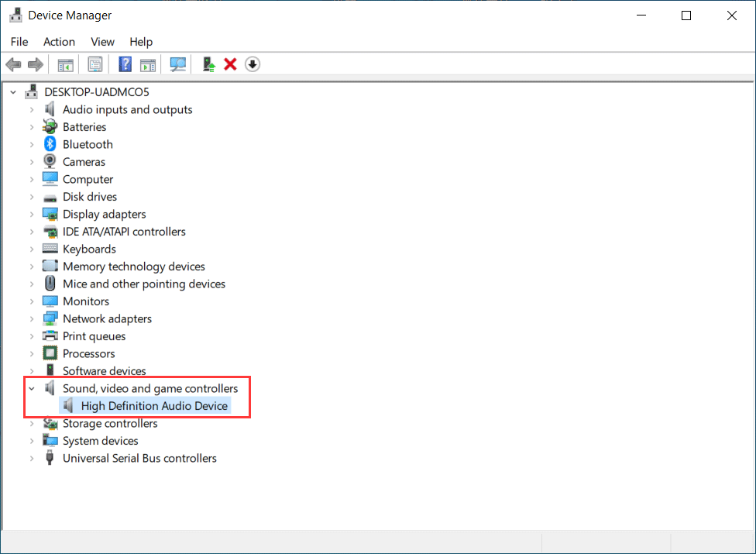Select the DESKTOP-UADMCO5 label
756x554 pixels.
click(96, 91)
